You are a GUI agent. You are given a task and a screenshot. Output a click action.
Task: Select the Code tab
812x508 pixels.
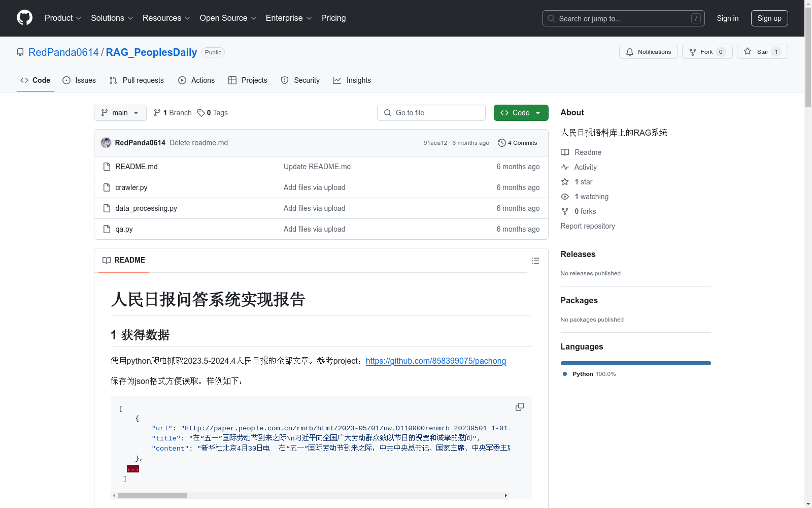coord(35,80)
